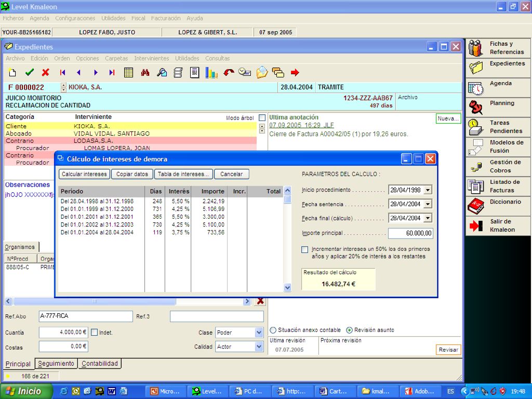The image size is (532, 399).
Task: Enable the Modo árbol checkbox
Action: pos(262,118)
